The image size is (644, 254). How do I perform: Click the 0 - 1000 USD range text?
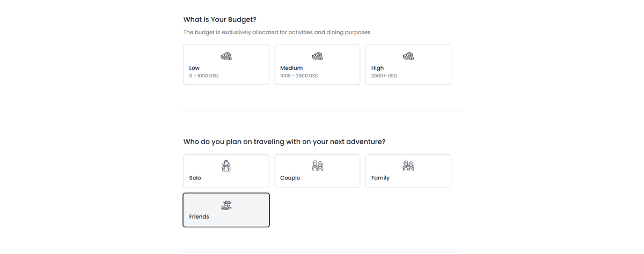(x=204, y=76)
